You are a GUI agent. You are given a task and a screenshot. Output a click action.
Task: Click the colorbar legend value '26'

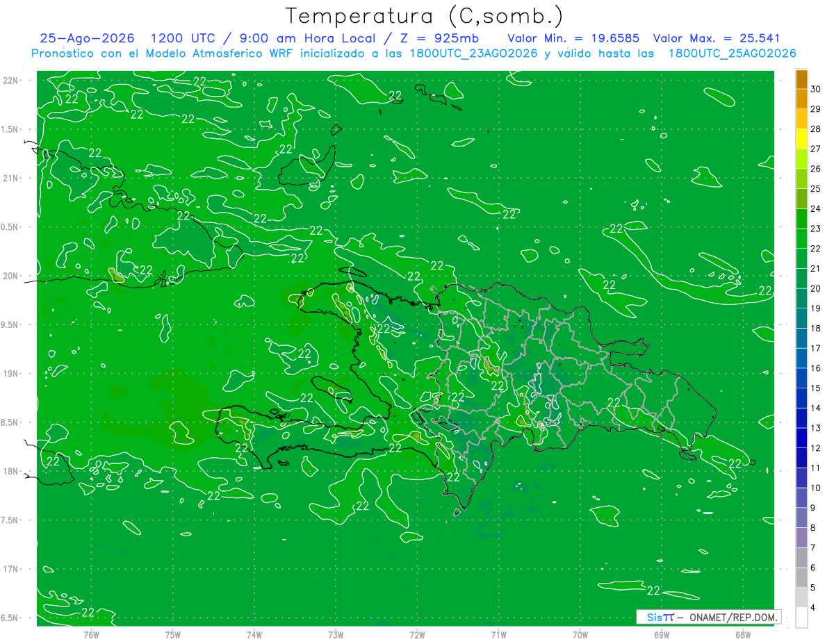[x=816, y=169]
